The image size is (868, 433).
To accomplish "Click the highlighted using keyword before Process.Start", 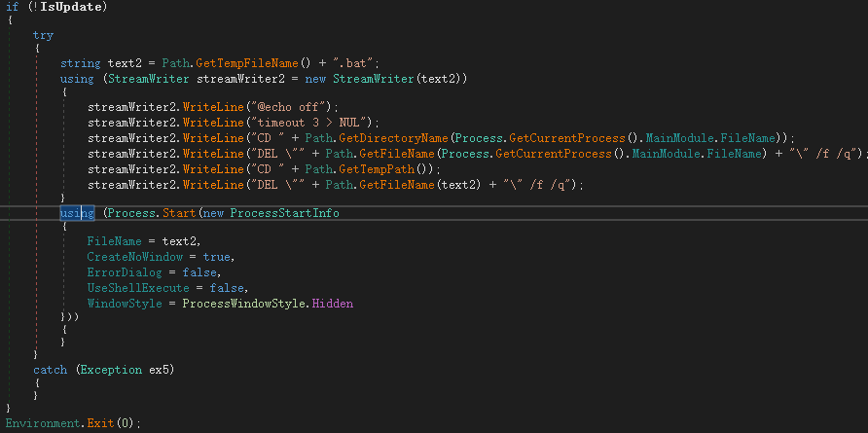I will 77,213.
